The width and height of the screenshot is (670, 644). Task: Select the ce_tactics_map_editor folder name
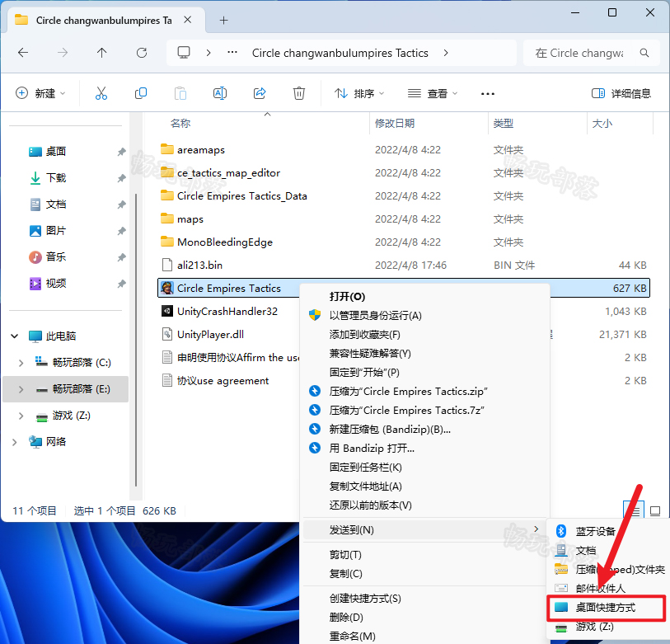(228, 173)
